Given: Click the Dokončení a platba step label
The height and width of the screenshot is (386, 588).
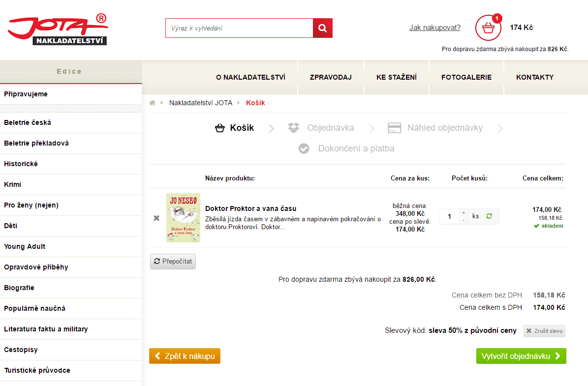Looking at the screenshot, I should pyautogui.click(x=356, y=148).
